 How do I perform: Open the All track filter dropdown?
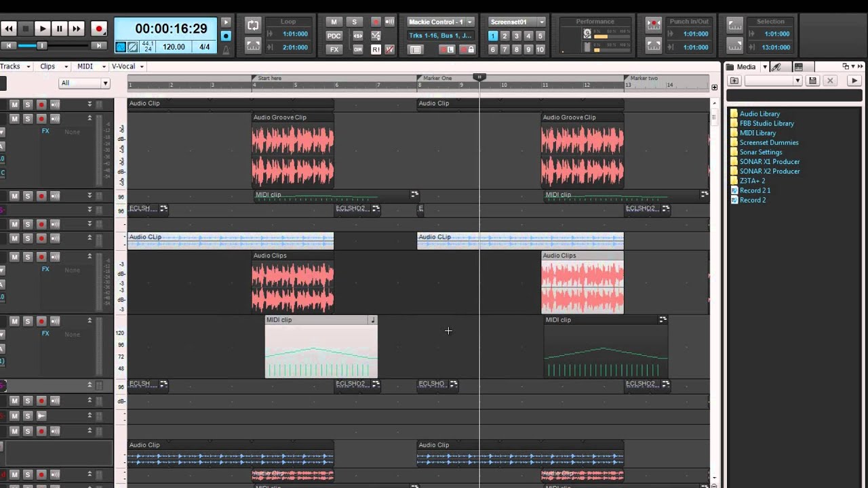[85, 83]
